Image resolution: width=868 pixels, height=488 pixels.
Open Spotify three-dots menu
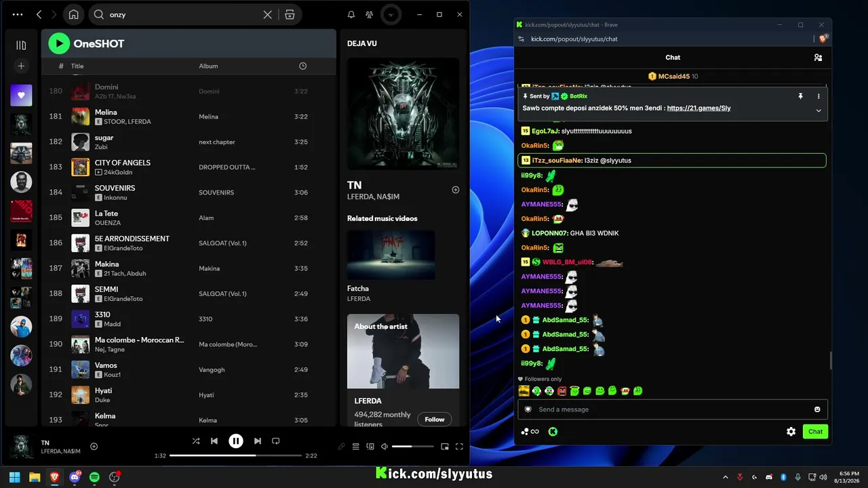click(18, 14)
